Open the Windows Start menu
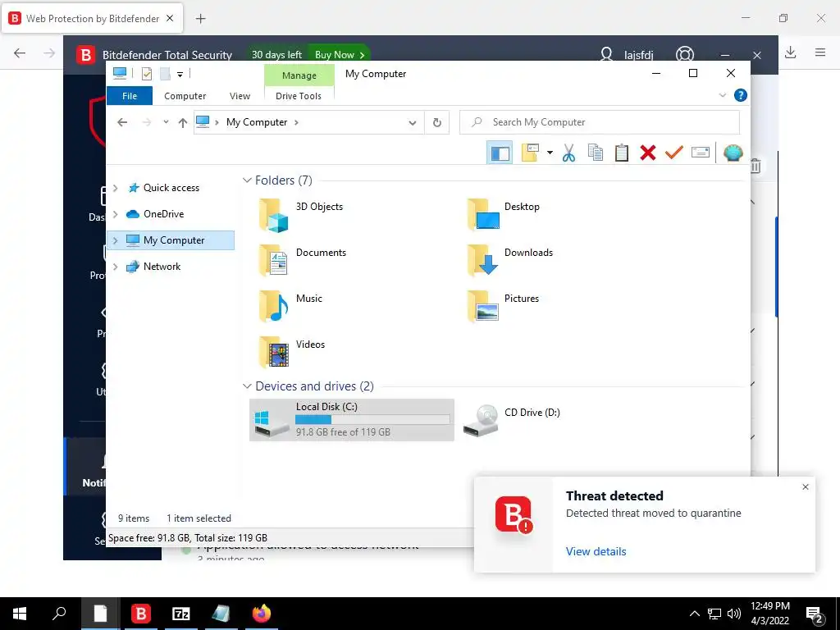Image resolution: width=840 pixels, height=630 pixels. point(20,614)
